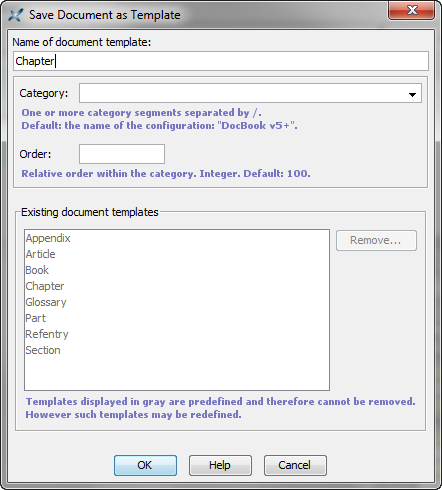Image resolution: width=442 pixels, height=490 pixels.
Task: Pick Glossary in existing document templates
Action: click(46, 302)
